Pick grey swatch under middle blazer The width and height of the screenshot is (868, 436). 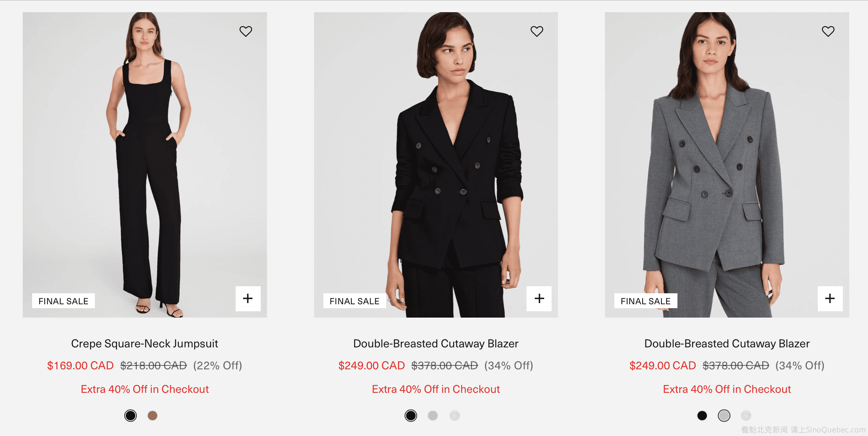(433, 416)
